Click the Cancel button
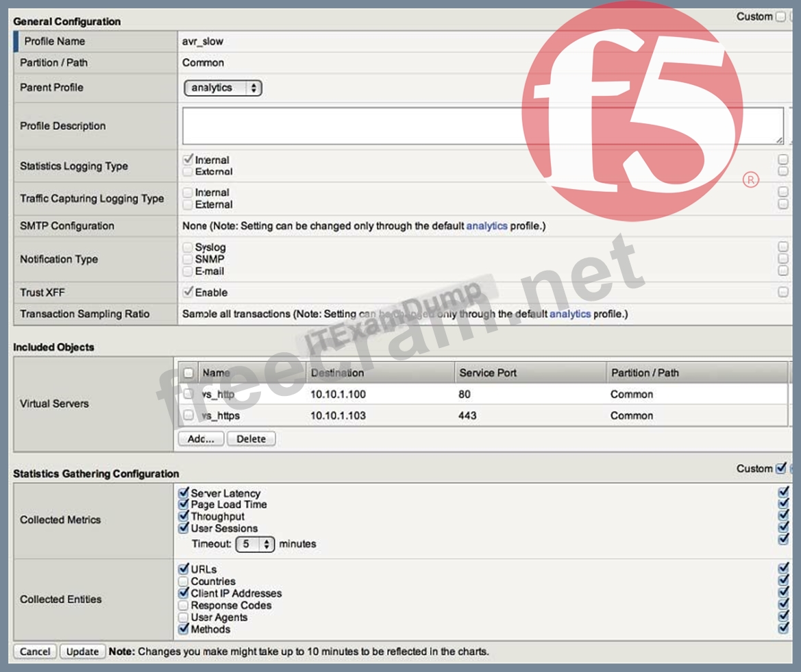The width and height of the screenshot is (801, 672). point(35,651)
